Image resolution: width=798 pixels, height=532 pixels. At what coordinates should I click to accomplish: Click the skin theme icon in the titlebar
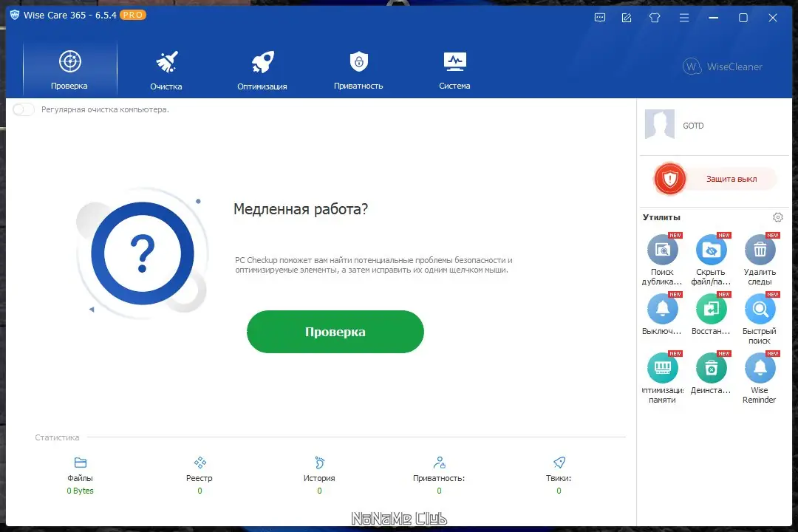pos(654,17)
